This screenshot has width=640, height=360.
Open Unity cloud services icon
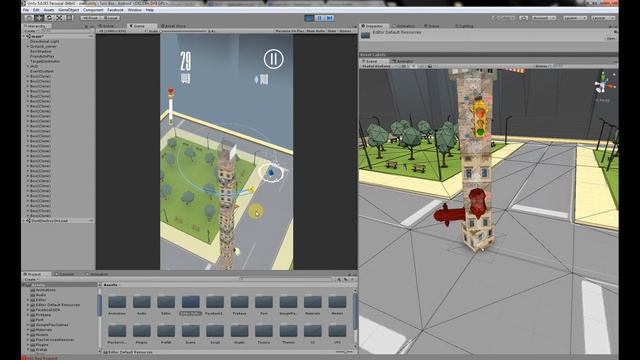point(524,18)
